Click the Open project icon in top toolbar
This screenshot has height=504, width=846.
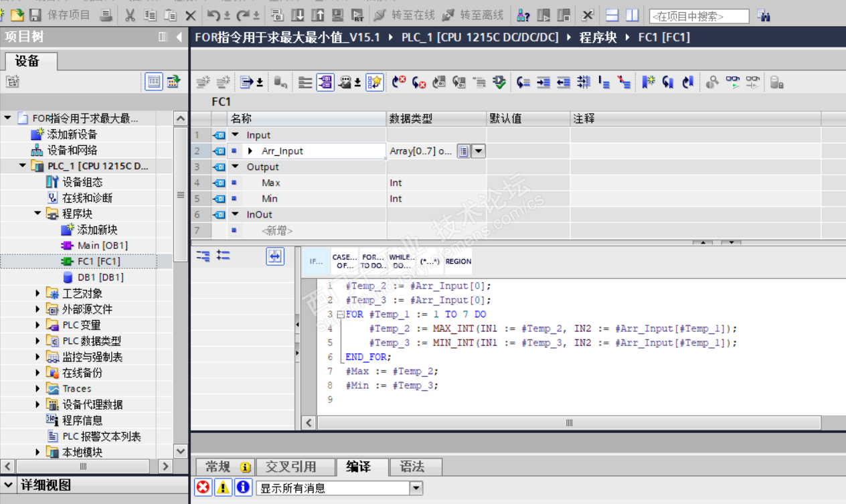point(17,15)
